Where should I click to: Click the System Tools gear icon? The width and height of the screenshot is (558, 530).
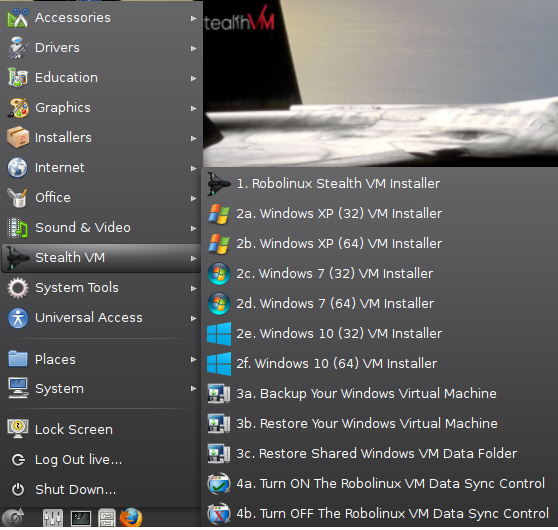(x=17, y=288)
